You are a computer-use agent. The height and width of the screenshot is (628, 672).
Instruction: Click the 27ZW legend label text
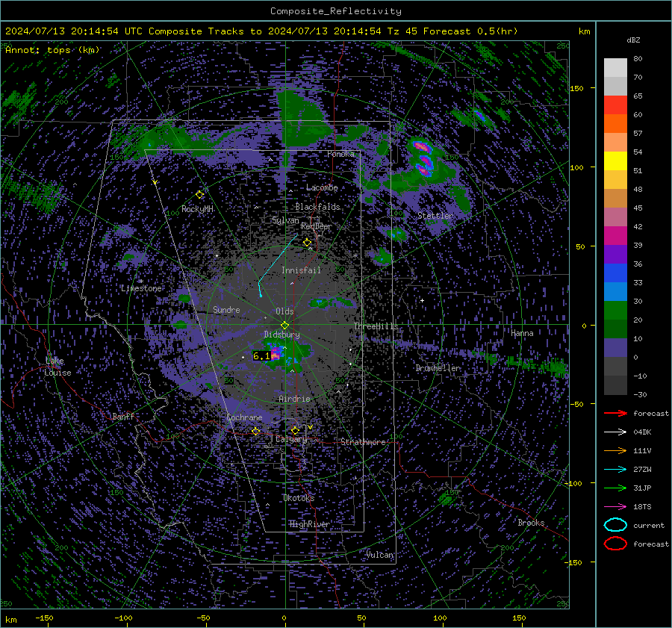(642, 470)
